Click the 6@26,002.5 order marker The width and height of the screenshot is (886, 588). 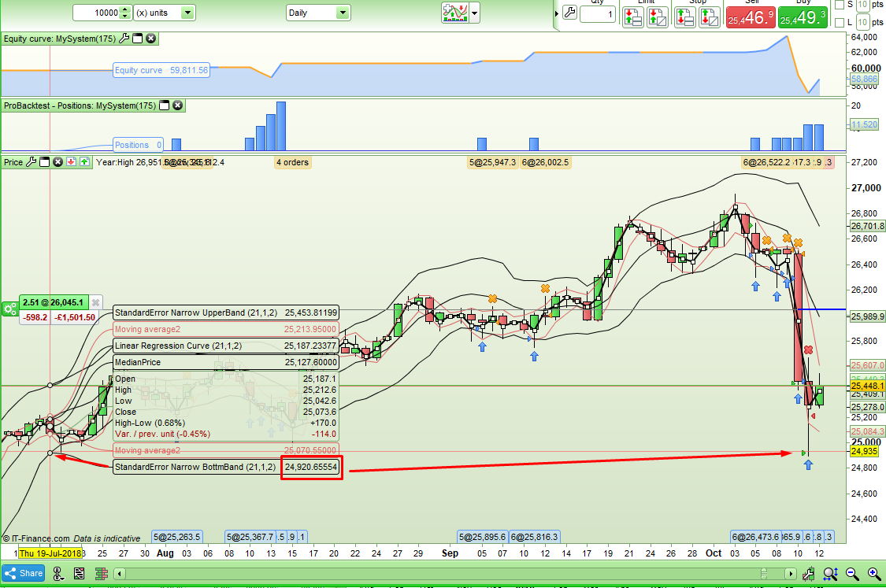545,162
